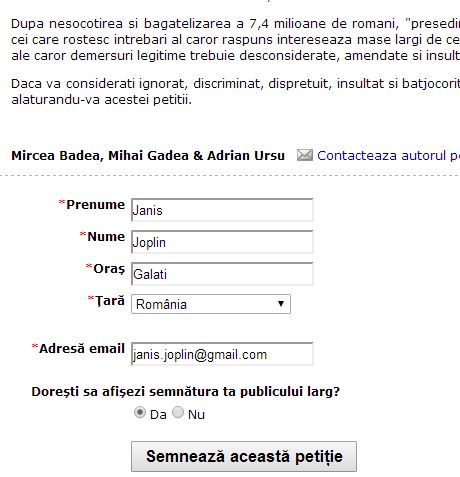Click the 'Nu' option label text
The image size is (460, 477).
(196, 415)
